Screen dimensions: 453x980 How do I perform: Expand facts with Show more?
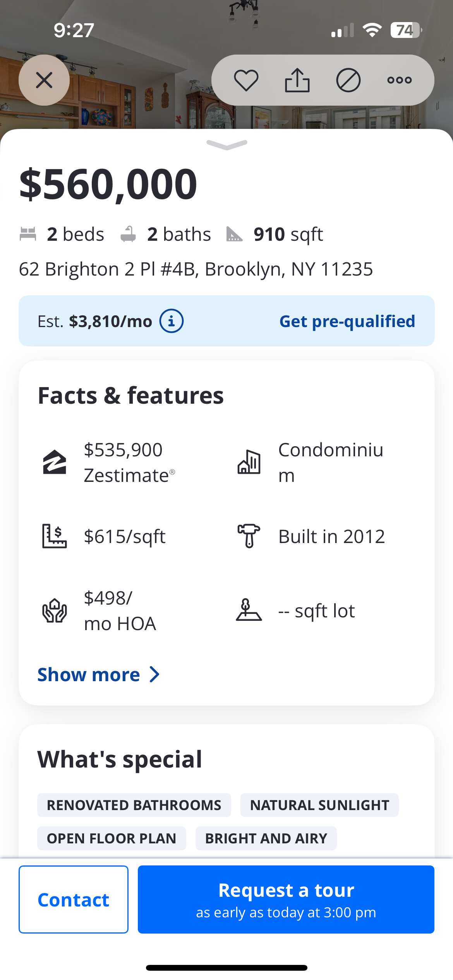pyautogui.click(x=98, y=675)
